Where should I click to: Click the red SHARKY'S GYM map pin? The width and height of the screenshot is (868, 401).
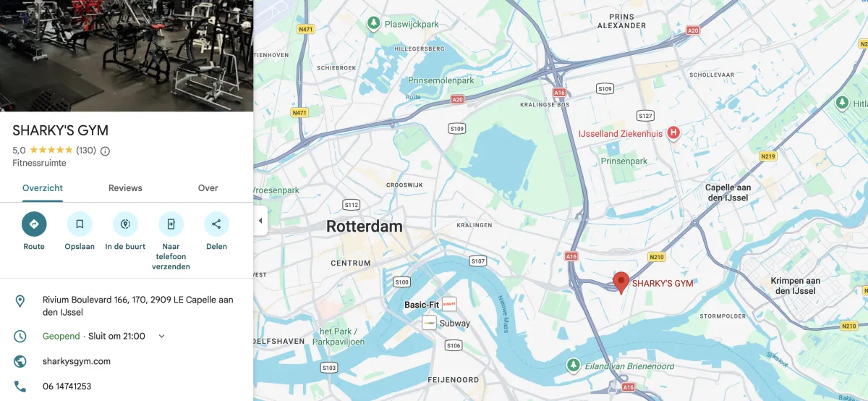click(x=621, y=282)
